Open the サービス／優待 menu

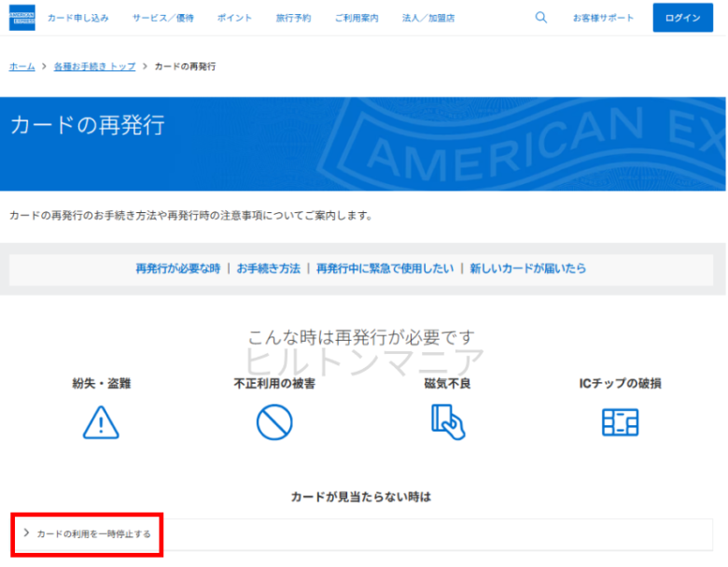tap(163, 18)
